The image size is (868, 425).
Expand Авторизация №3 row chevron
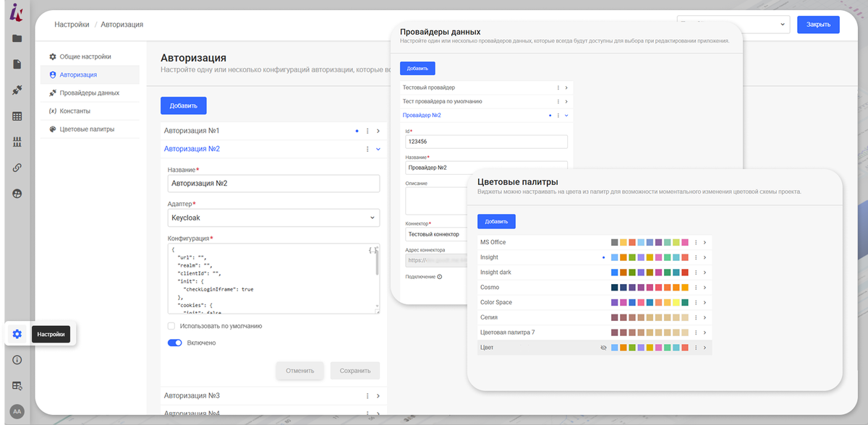378,396
